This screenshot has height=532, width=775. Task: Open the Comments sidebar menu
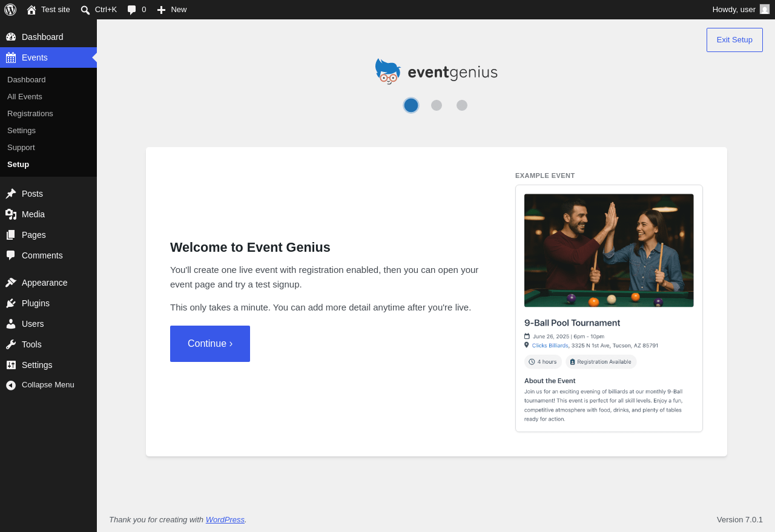tap(48, 255)
